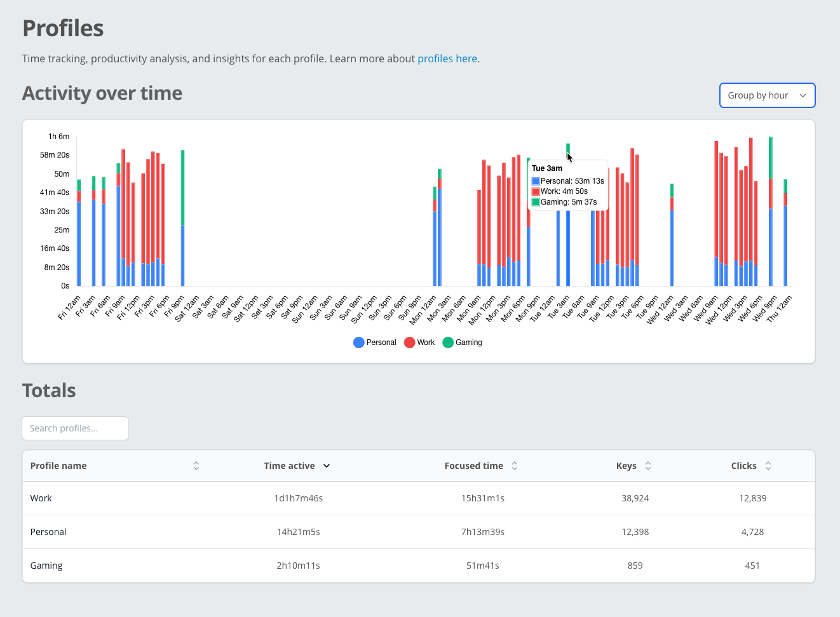This screenshot has width=840, height=617.
Task: Hide the Work series via the legend
Action: tap(419, 342)
